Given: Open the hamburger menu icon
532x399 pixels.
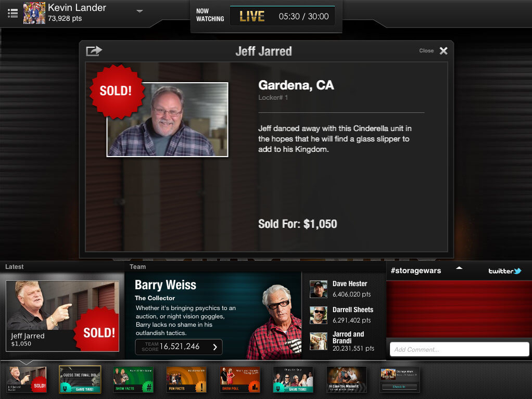Looking at the screenshot, I should [x=13, y=14].
